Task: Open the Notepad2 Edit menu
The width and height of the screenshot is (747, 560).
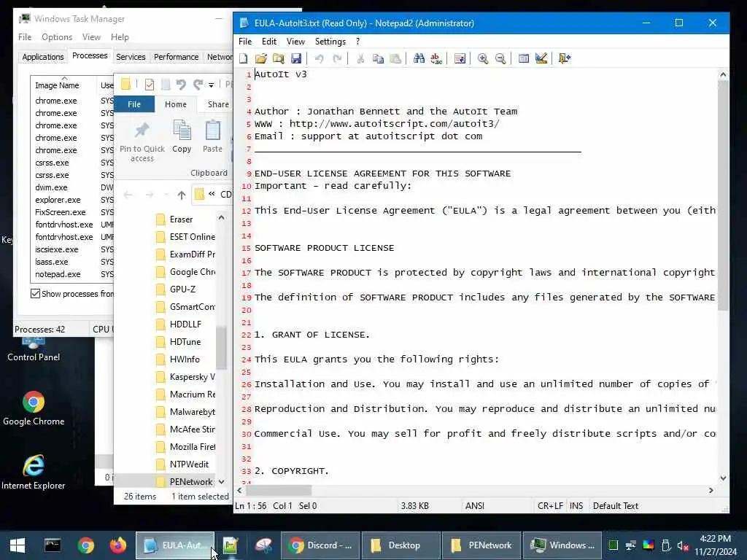Action: (268, 42)
